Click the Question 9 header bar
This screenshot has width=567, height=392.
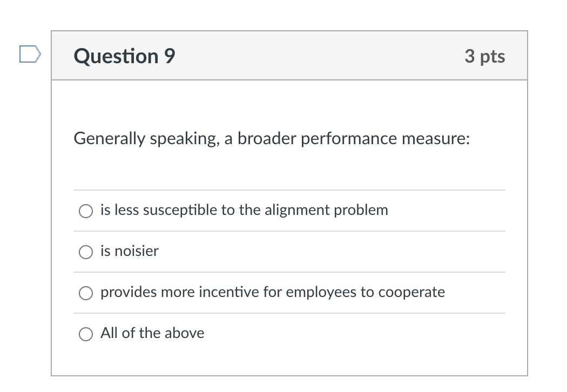(289, 56)
